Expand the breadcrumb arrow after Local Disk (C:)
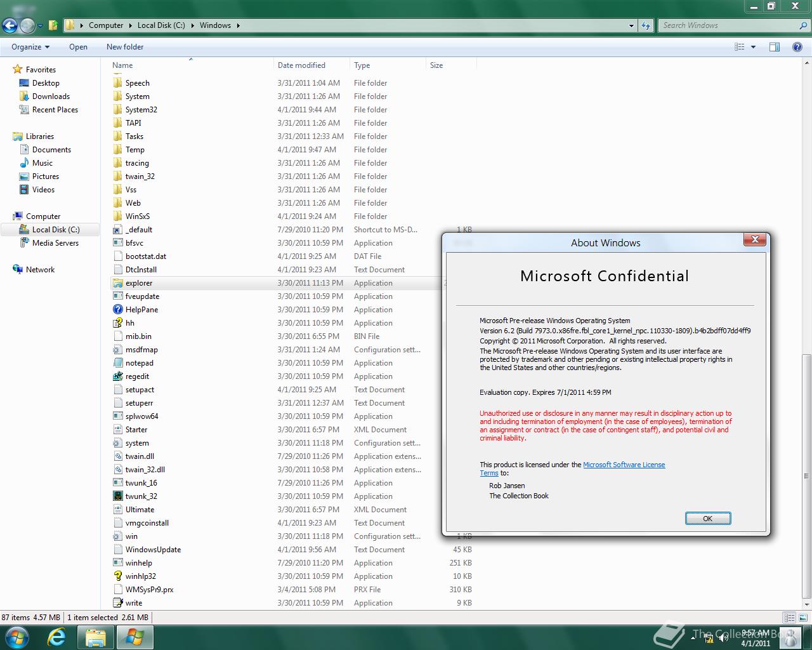The height and width of the screenshot is (650, 812). click(x=192, y=25)
